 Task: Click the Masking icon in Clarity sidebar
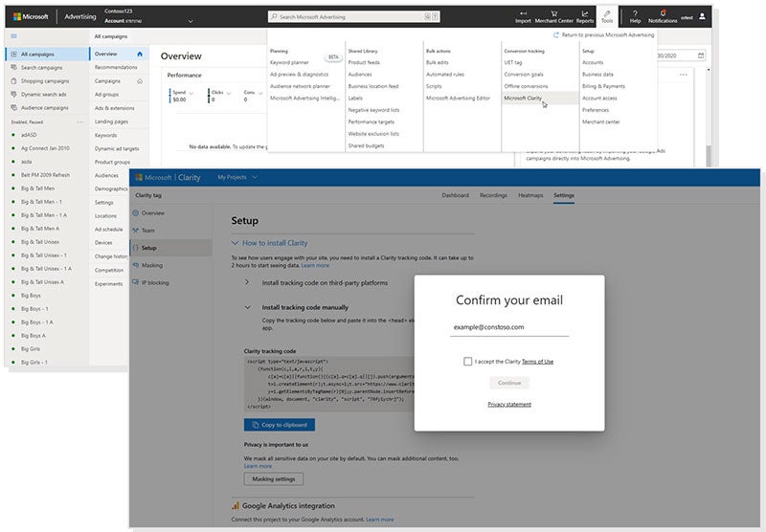coord(136,265)
